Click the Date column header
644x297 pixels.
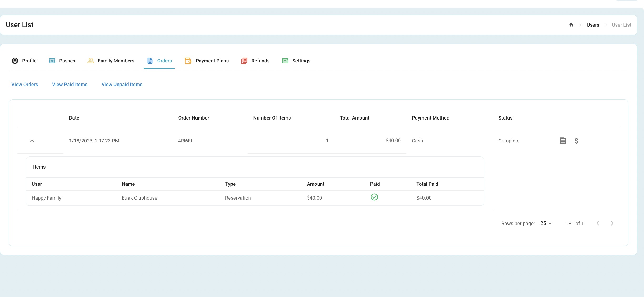[74, 118]
